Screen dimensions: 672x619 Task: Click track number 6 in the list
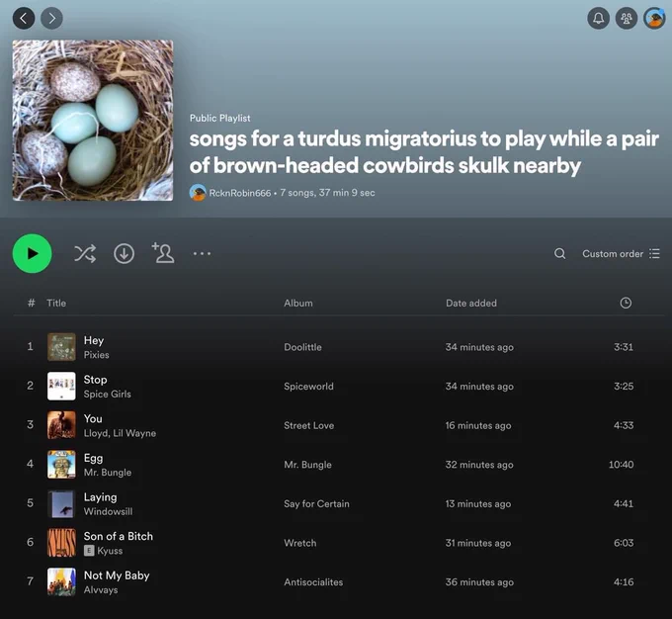(x=30, y=542)
